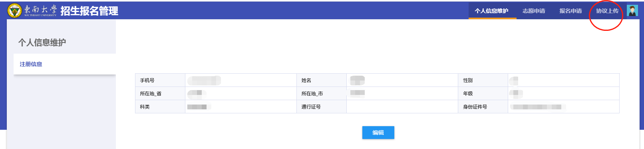The image size is (644, 149).
Task: Select the 协议上传 tab
Action: click(607, 11)
